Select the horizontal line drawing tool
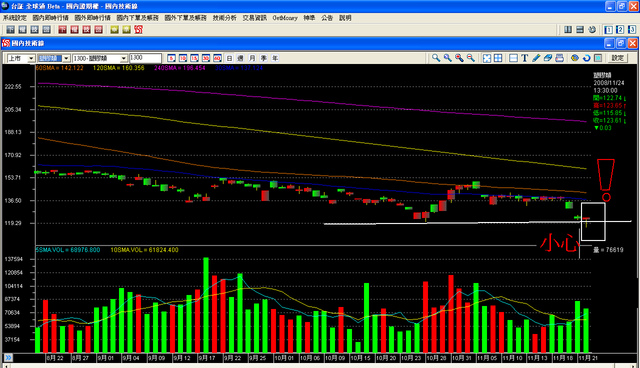640x368 pixels. pos(513,58)
